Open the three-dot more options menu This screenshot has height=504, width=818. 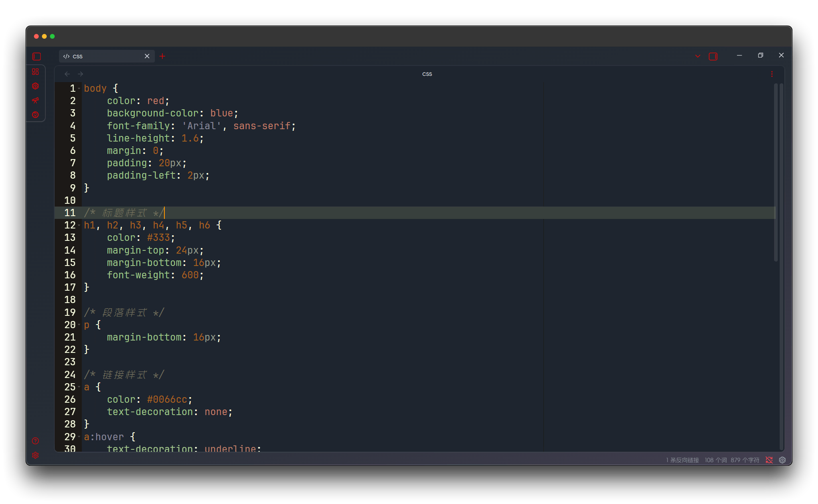[x=772, y=74]
